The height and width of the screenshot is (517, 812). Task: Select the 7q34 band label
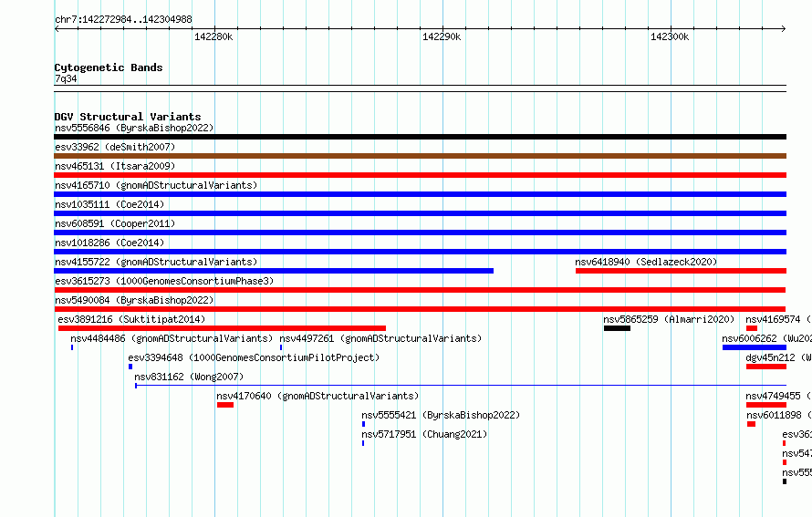(x=66, y=78)
